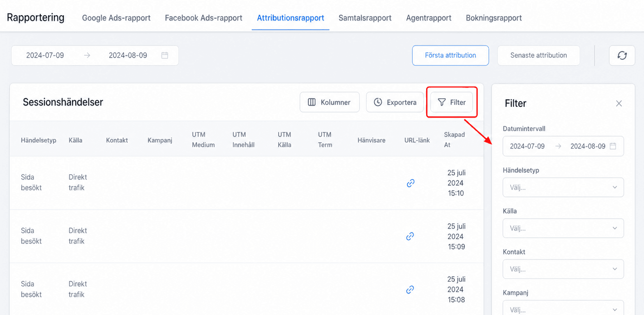Click the refresh icon button

tap(622, 56)
